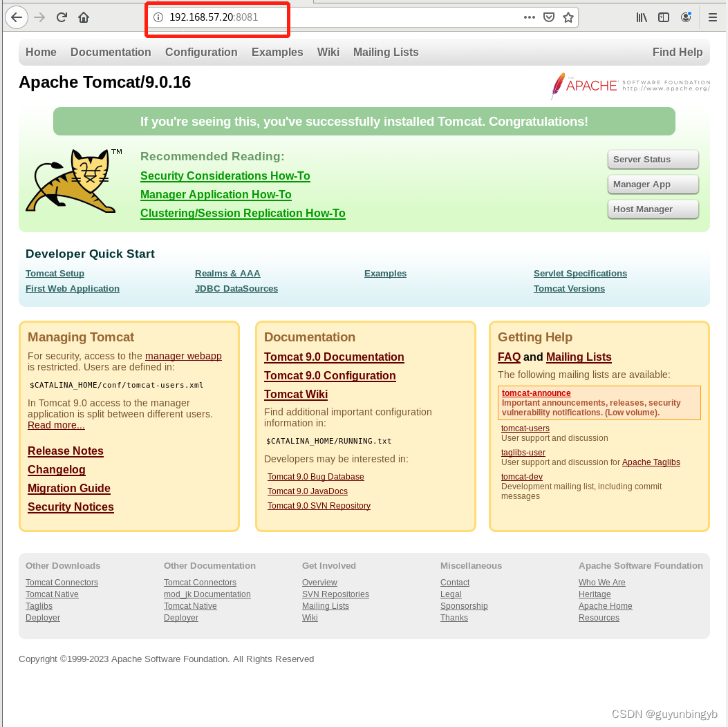Open Find Help in navigation bar
Screen dimensions: 728x727
(x=678, y=53)
